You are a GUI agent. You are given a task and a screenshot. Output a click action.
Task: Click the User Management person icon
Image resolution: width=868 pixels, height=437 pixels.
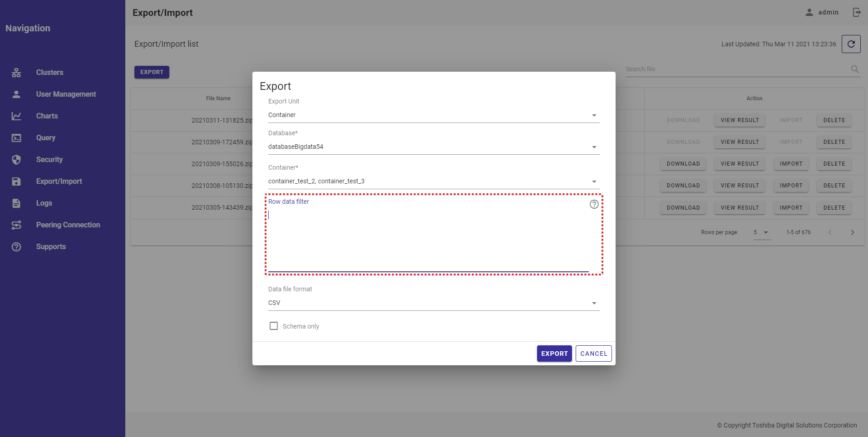point(16,94)
